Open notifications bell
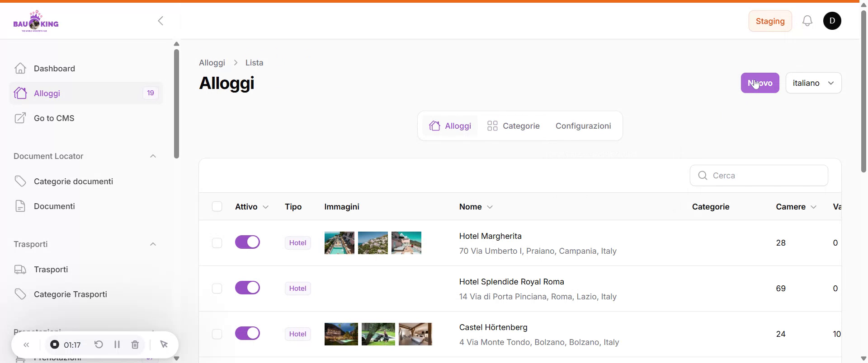 (807, 21)
